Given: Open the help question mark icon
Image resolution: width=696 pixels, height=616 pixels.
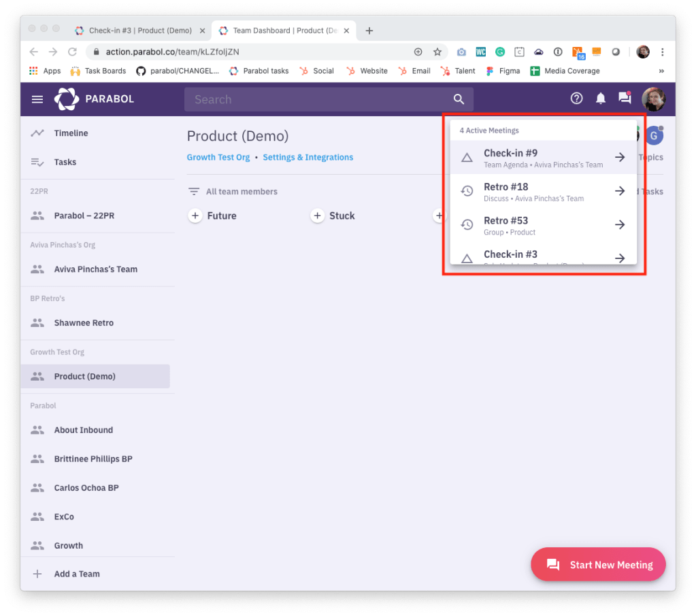Looking at the screenshot, I should coord(576,99).
